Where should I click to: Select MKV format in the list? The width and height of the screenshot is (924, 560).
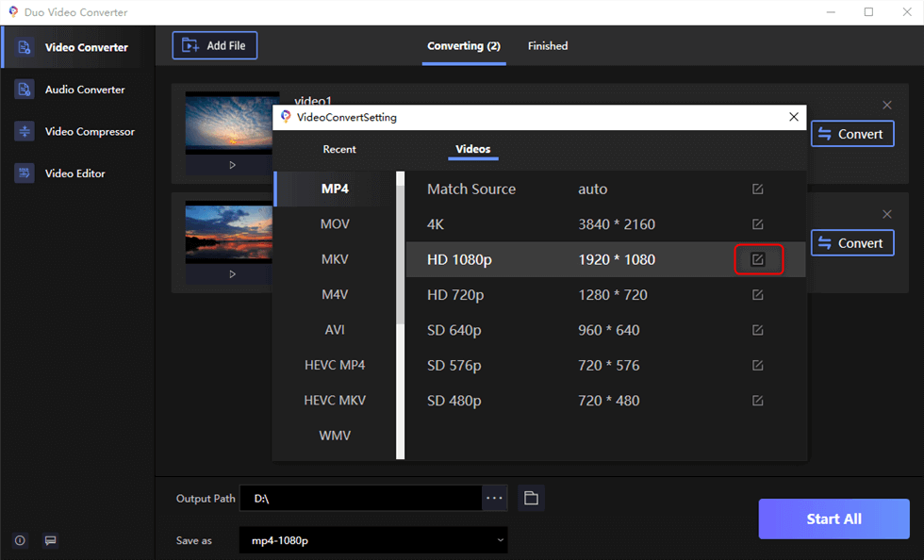pos(335,259)
